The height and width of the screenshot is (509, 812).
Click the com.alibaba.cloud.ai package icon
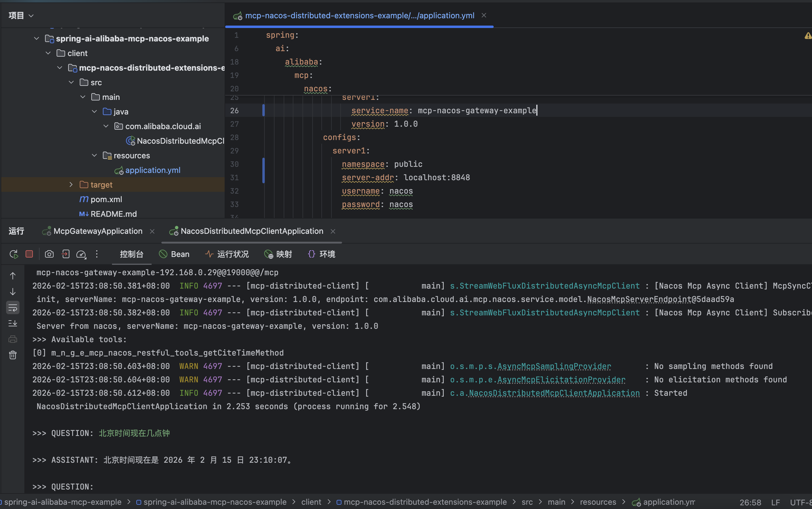tap(118, 126)
